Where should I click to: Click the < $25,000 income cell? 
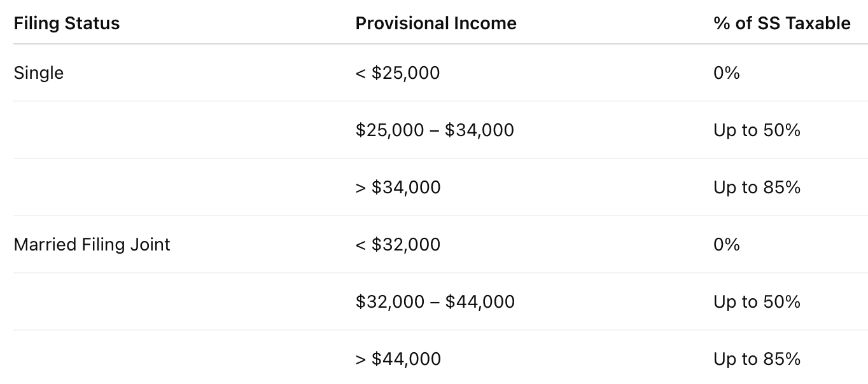tap(398, 73)
